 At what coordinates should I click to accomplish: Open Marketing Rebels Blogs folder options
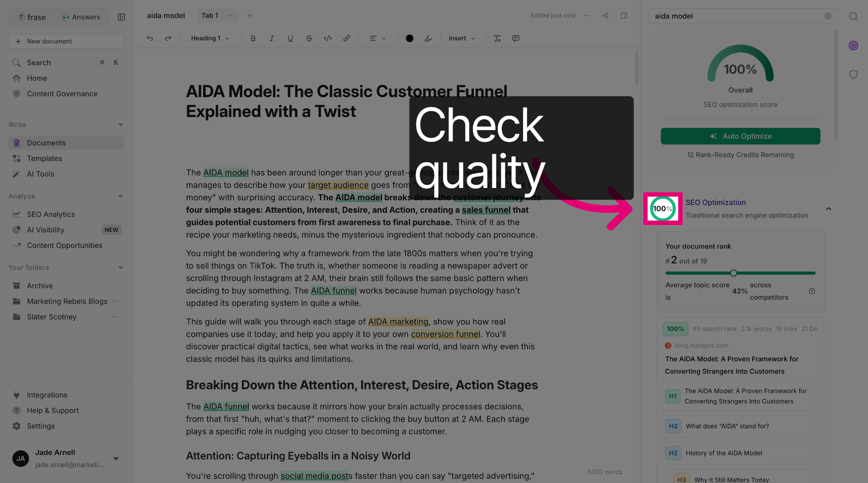pos(115,301)
